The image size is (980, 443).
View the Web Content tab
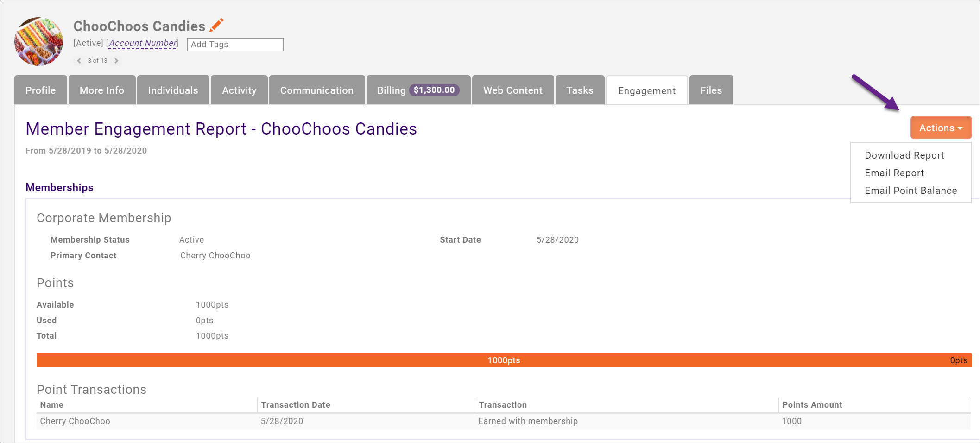512,90
